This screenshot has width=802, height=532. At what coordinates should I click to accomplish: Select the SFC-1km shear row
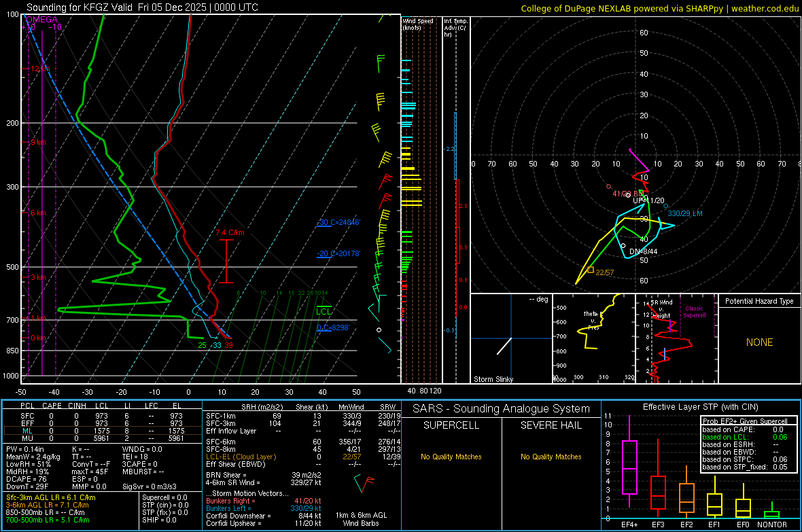point(303,416)
